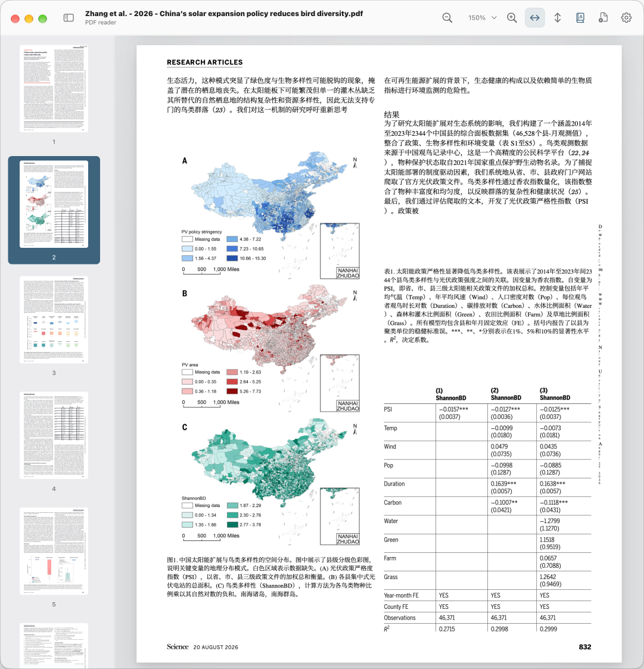
Task: Click the '20 AUGUST 2026' date
Action: coord(216,647)
